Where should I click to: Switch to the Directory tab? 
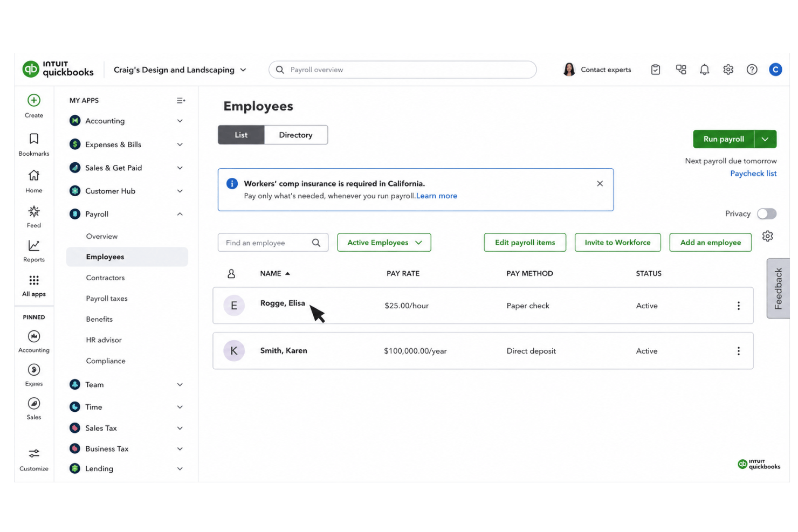click(295, 135)
